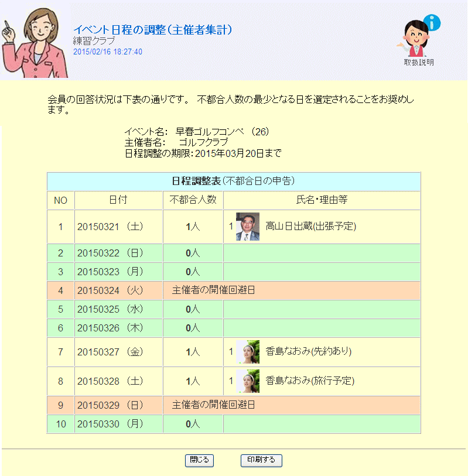Click 0人 count on 20150325 row
Screen dimensions: 468x476
tap(193, 309)
